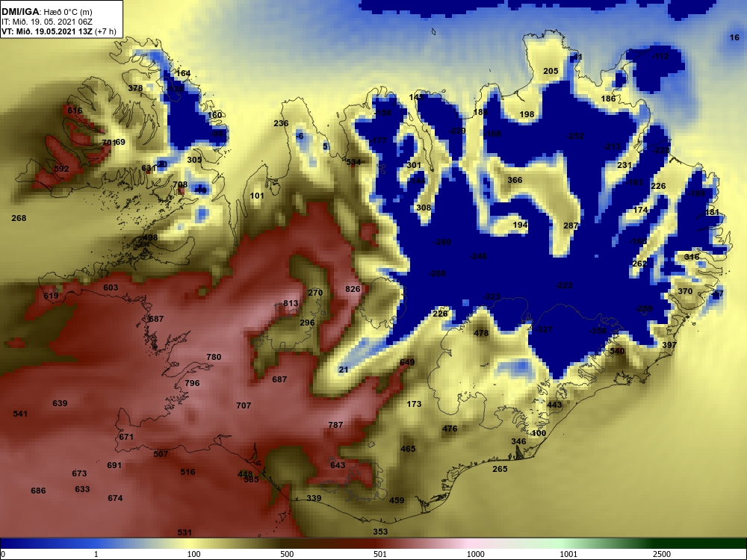This screenshot has width=747, height=560.
Task: Click the legend label '500'
Action: pos(287,554)
